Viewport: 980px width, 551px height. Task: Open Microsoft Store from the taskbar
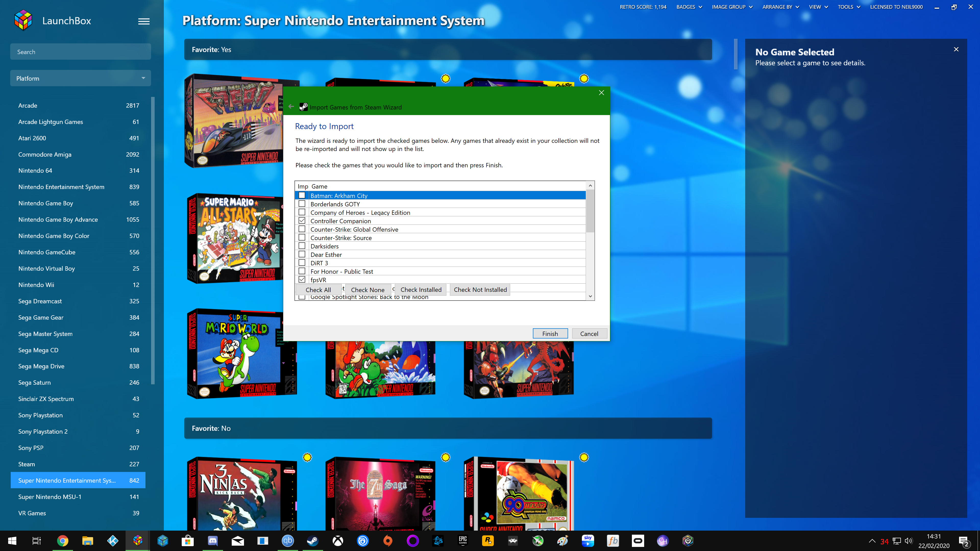188,541
